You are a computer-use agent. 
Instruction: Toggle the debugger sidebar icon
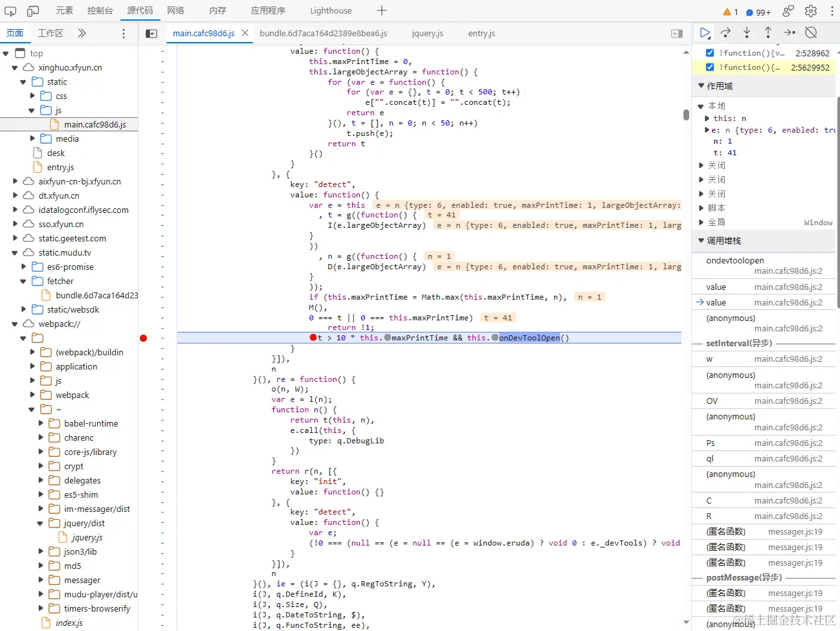click(677, 33)
